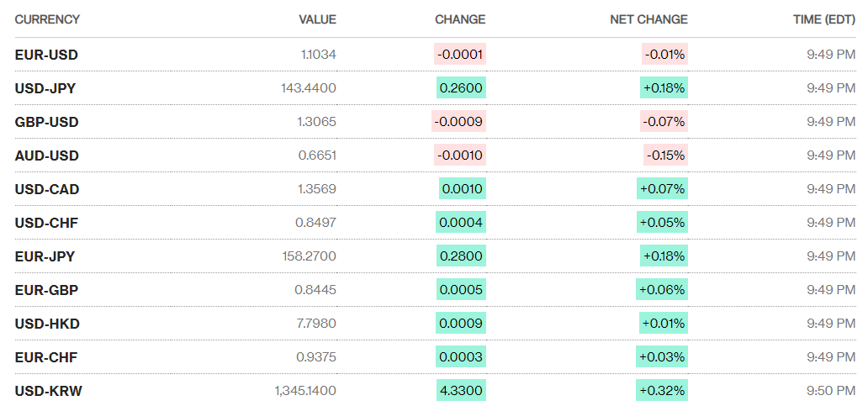The height and width of the screenshot is (406, 868).
Task: Open the EUR-USD currency pair
Action: pyautogui.click(x=46, y=55)
